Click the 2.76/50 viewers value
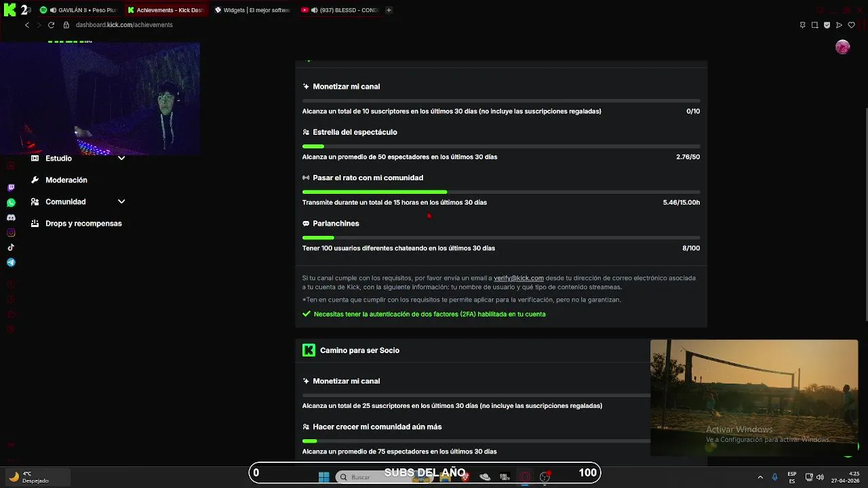Viewport: 868px width, 488px height. coord(688,157)
